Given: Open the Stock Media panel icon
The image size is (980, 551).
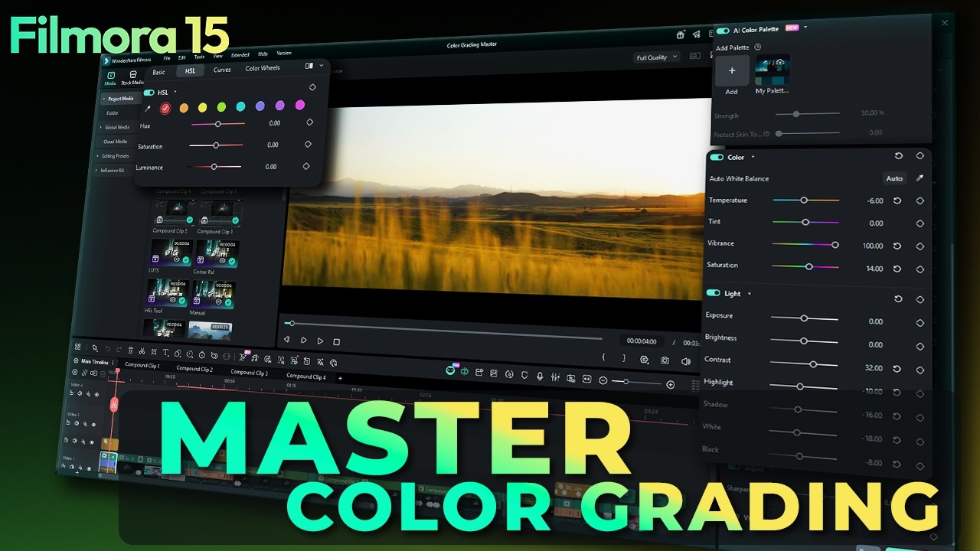Looking at the screenshot, I should (132, 78).
